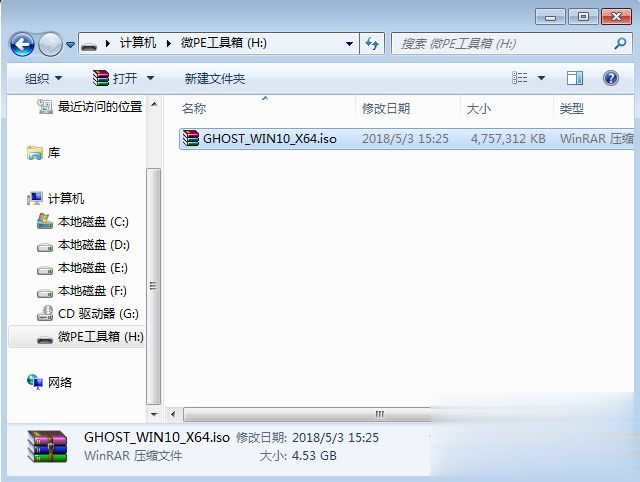Click the WinRAR icon of GHOST_WIN10_X64.iso
Screen dimensions: 640x482
(191, 138)
